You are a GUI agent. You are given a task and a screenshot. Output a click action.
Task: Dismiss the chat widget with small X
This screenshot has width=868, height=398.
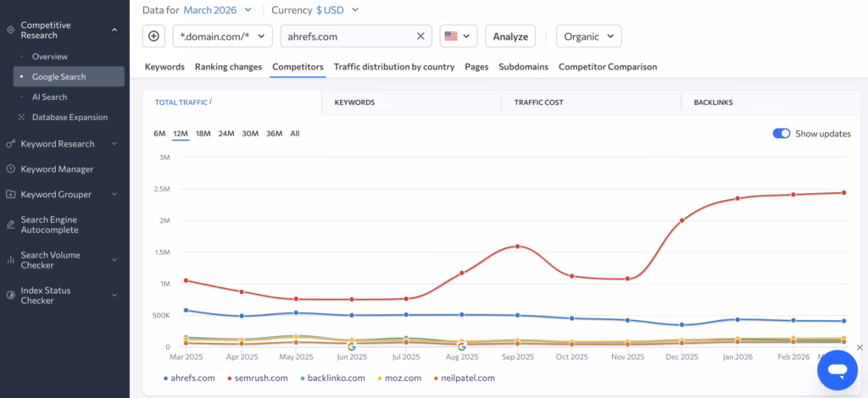pos(860,347)
